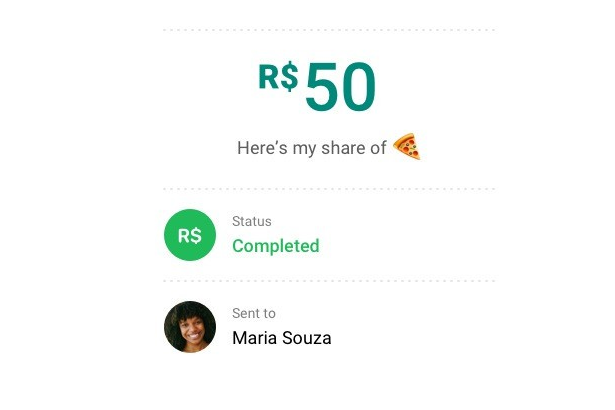Click the surname Souza
This screenshot has height=410, width=615.
[x=306, y=338]
